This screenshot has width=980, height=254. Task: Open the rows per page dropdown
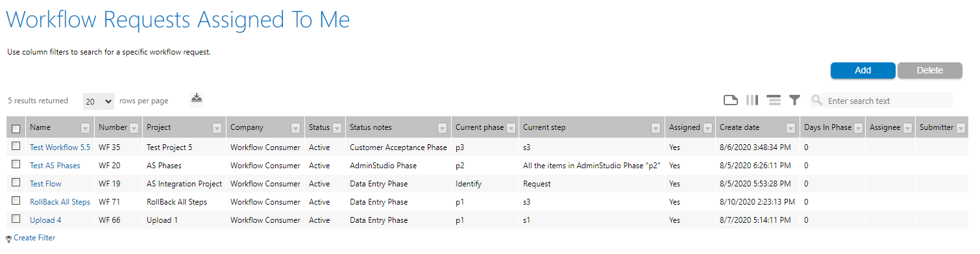point(99,101)
